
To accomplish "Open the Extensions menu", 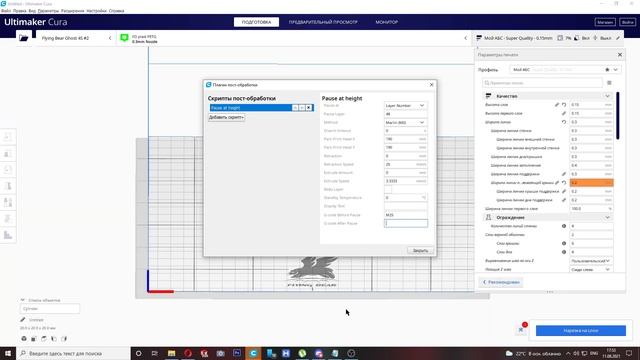I will click(x=73, y=11).
